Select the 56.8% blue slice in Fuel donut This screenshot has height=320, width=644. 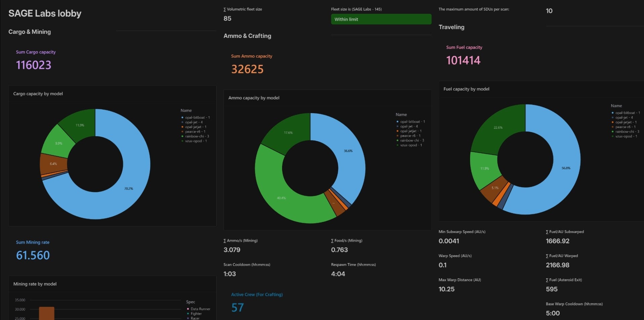click(566, 168)
